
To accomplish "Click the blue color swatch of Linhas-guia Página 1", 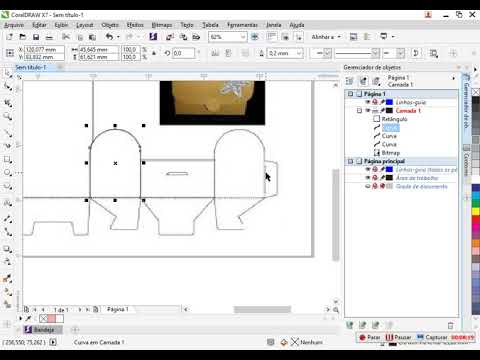I will click(389, 102).
